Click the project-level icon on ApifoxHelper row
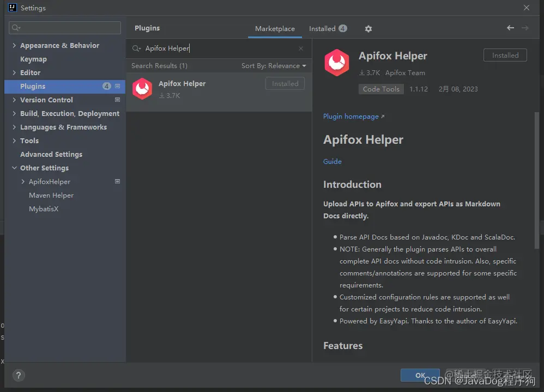The width and height of the screenshot is (544, 392). (x=118, y=181)
